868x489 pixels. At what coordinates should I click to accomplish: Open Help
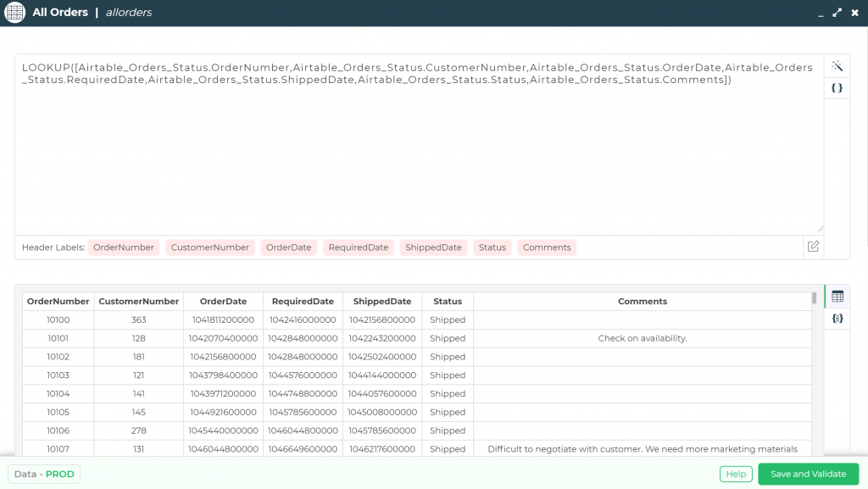735,474
